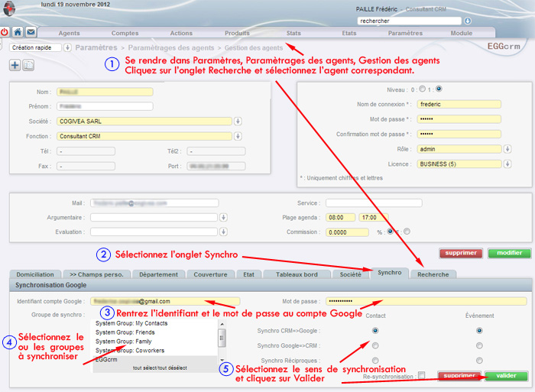Image resolution: width=535 pixels, height=392 pixels.
Task: Click the Nom de connexion field
Action: [x=459, y=104]
